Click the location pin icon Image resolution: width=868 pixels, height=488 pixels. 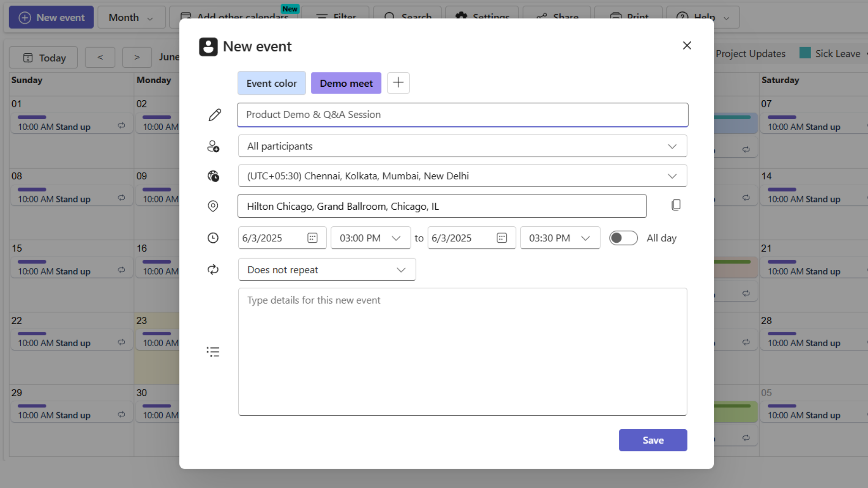pos(213,206)
